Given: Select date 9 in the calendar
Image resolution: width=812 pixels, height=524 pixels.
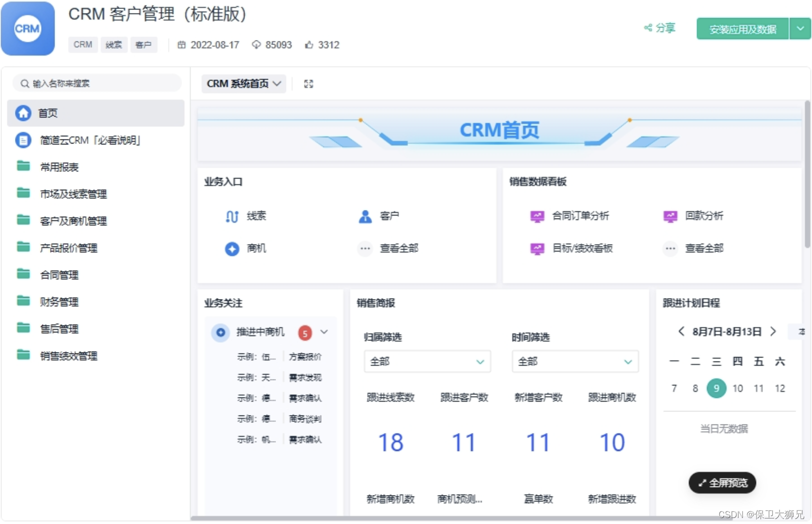Looking at the screenshot, I should coord(716,388).
